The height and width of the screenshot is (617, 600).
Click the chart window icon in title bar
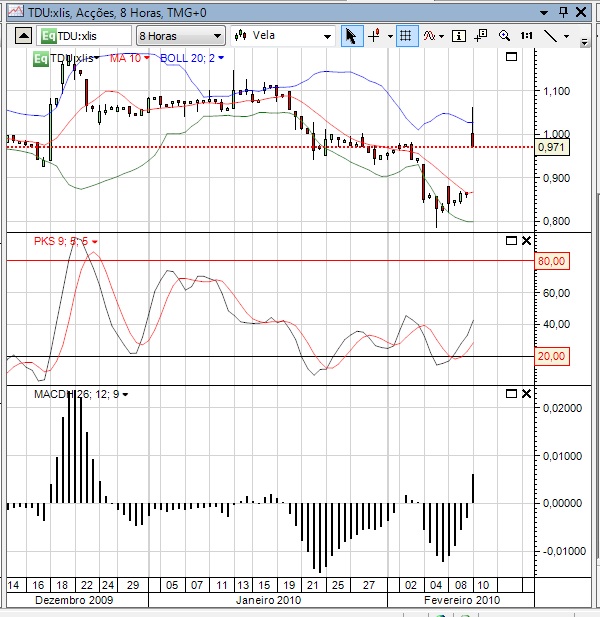click(x=16, y=12)
